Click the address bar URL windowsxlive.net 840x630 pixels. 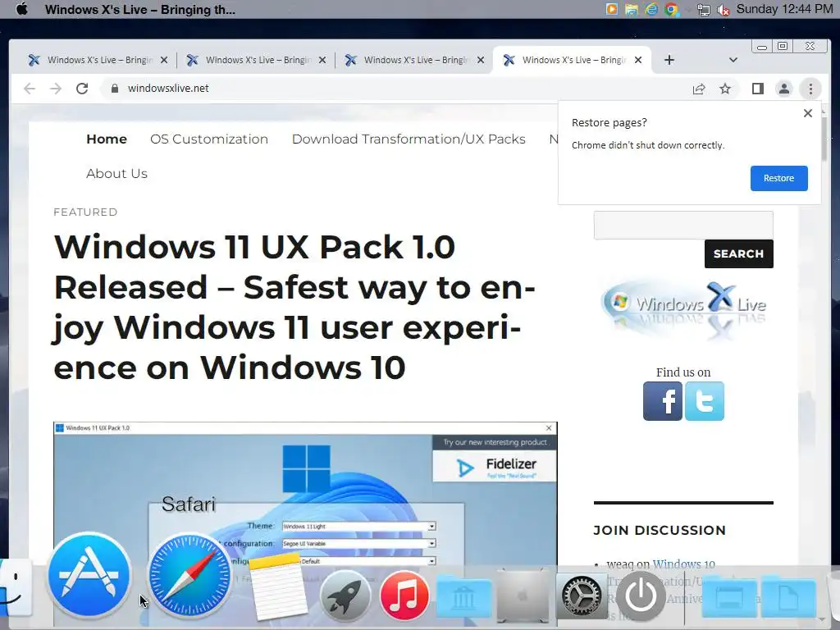pos(168,89)
